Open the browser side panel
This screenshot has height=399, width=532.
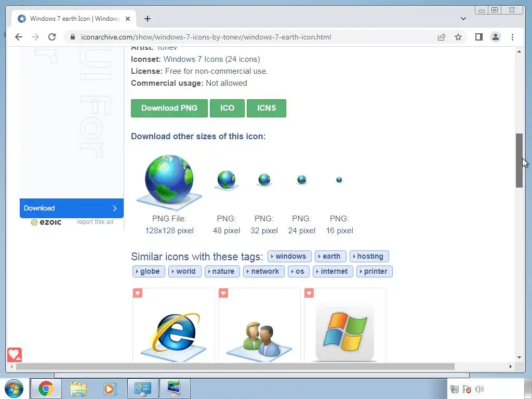[478, 37]
